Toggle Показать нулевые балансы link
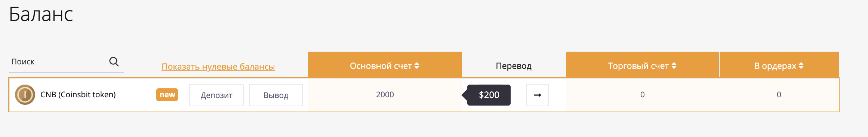868x137 pixels. (218, 67)
